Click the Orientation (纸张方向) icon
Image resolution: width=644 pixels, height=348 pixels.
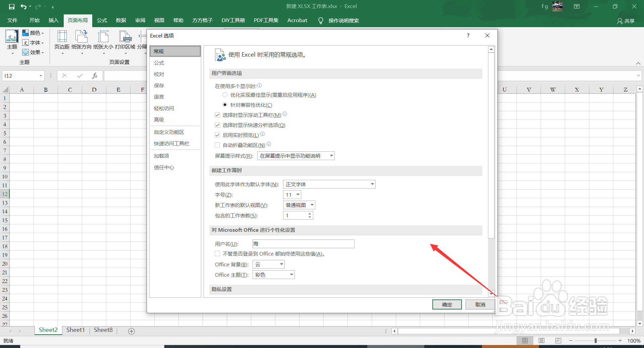click(x=82, y=36)
